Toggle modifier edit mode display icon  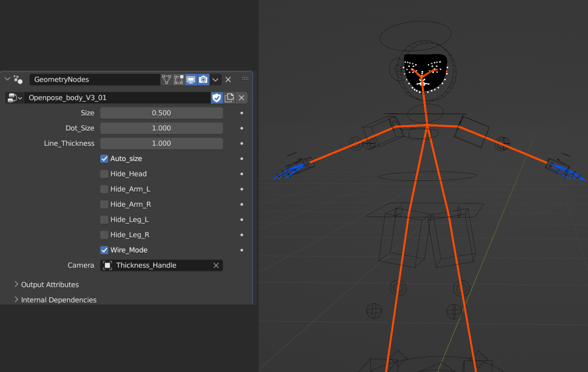pyautogui.click(x=179, y=80)
